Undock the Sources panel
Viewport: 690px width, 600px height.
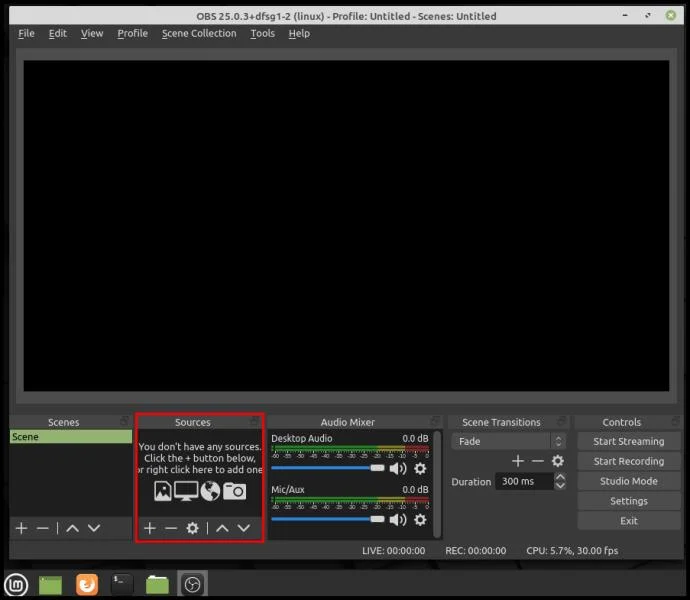[x=254, y=421]
